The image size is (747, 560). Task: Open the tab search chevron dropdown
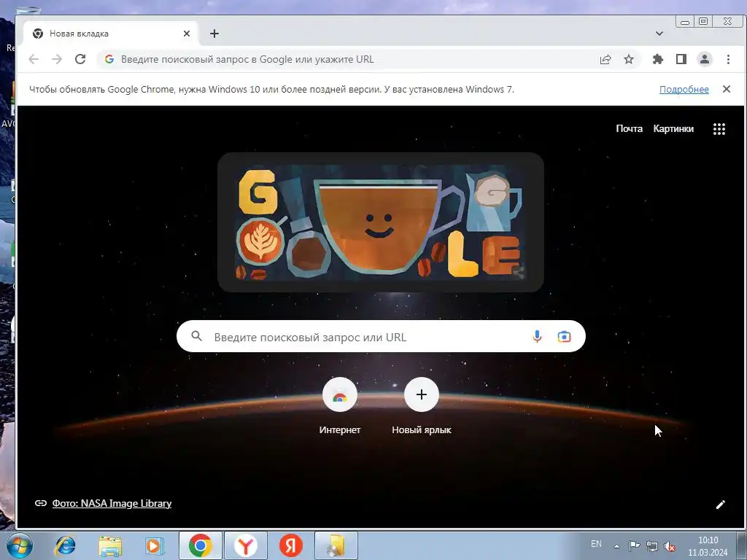659,34
